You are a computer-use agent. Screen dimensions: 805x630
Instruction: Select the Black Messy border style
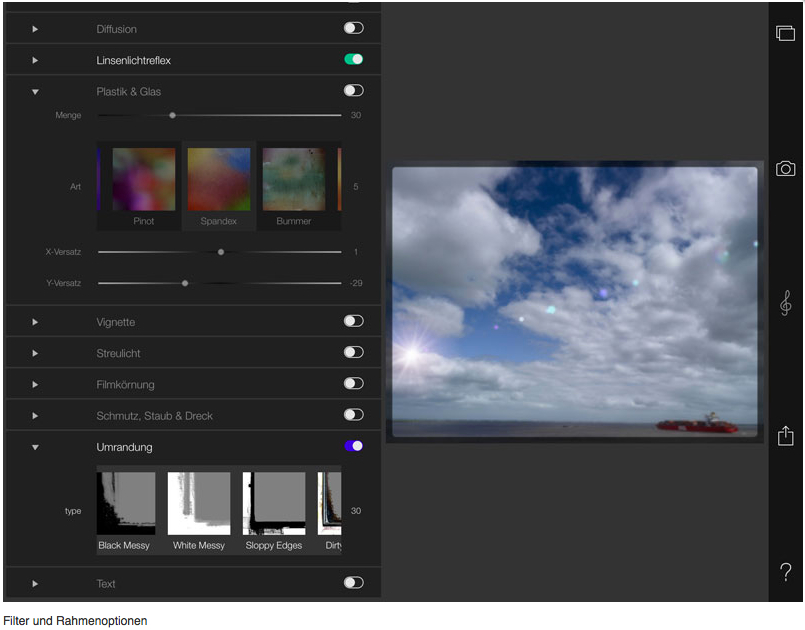(x=125, y=504)
